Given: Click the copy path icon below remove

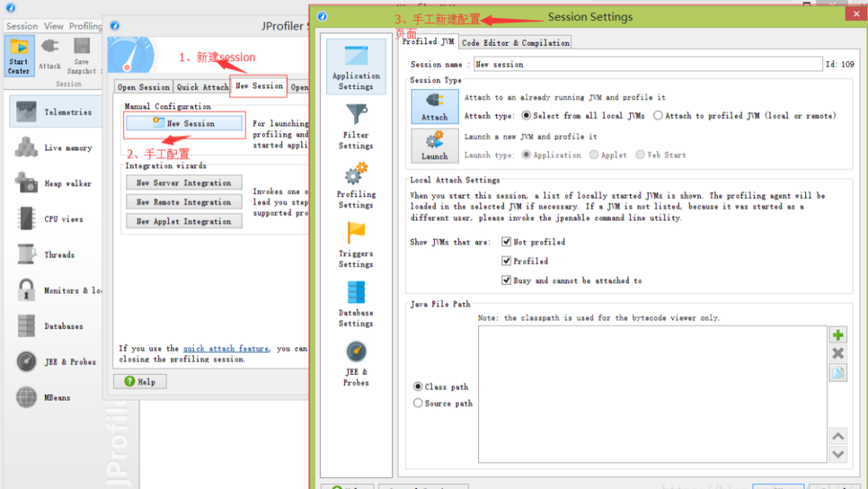Looking at the screenshot, I should click(837, 373).
